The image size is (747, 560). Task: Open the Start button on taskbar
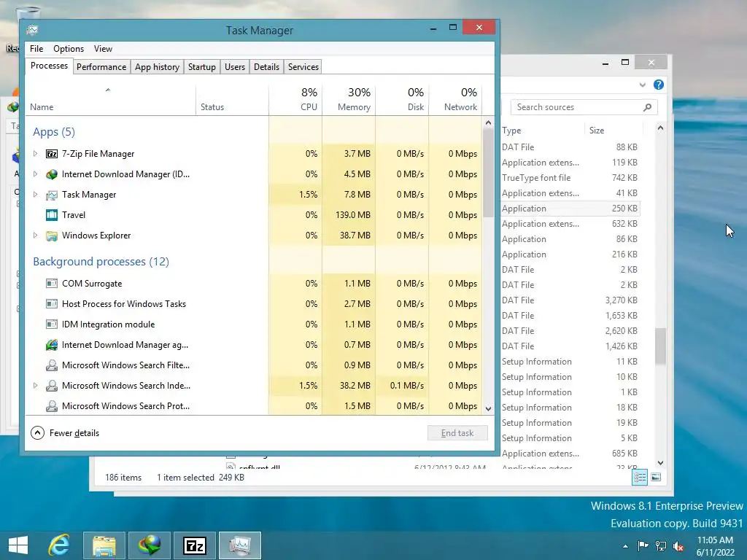coord(18,545)
